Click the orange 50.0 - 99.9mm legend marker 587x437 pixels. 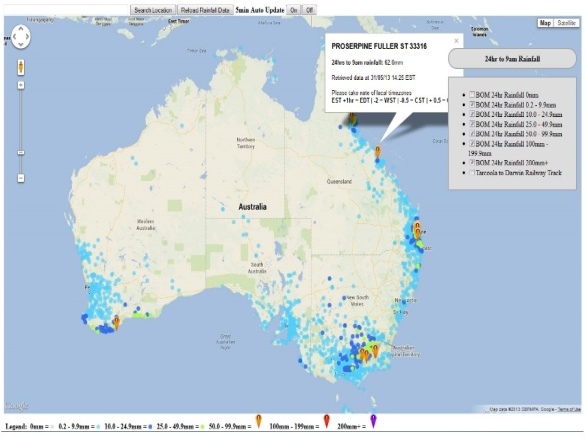tap(258, 422)
